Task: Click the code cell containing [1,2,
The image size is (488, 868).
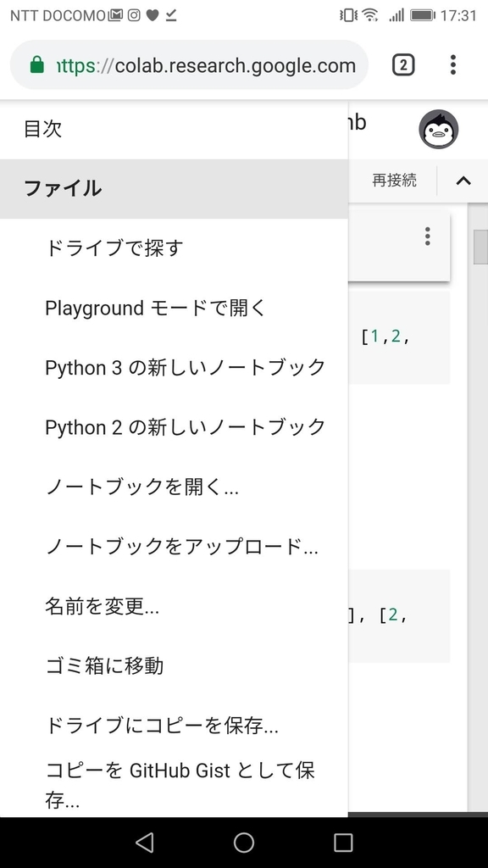Action: point(399,337)
